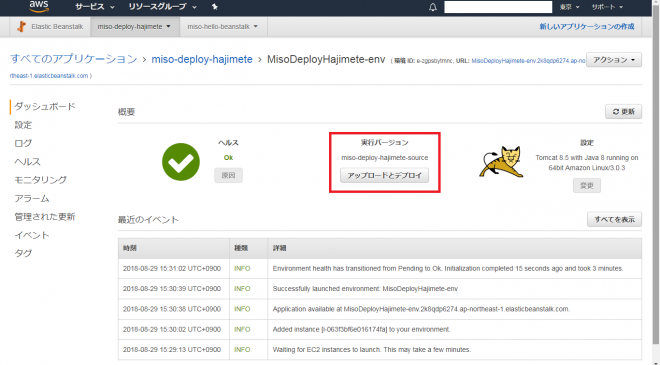Click miso-deploy-hajimete-source version label
660x365 pixels.
(385, 158)
